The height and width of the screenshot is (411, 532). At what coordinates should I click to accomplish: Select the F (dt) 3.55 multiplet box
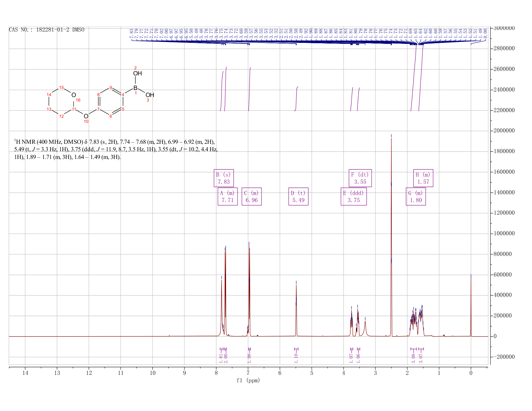click(360, 178)
